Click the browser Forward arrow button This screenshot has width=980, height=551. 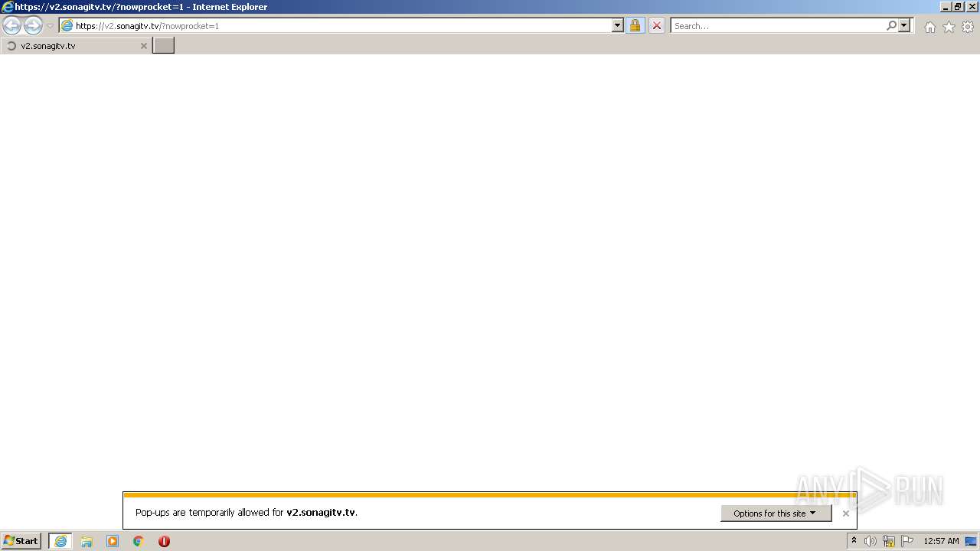pos(33,26)
